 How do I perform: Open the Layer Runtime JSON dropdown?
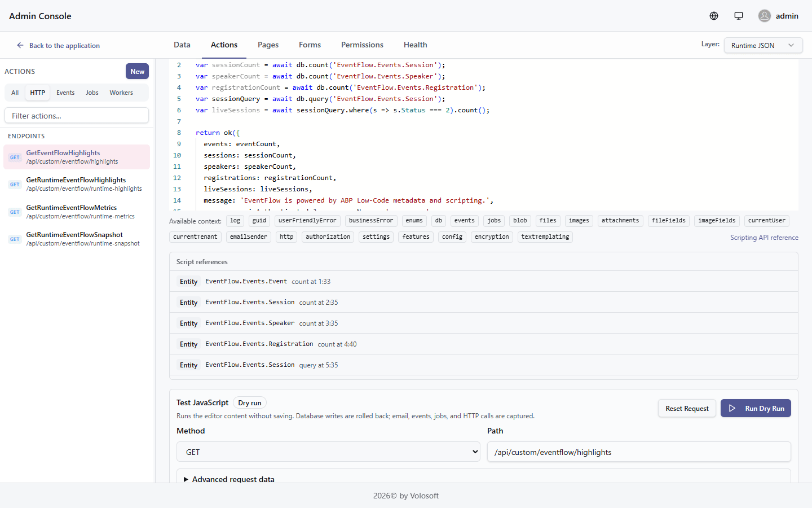[x=763, y=45]
